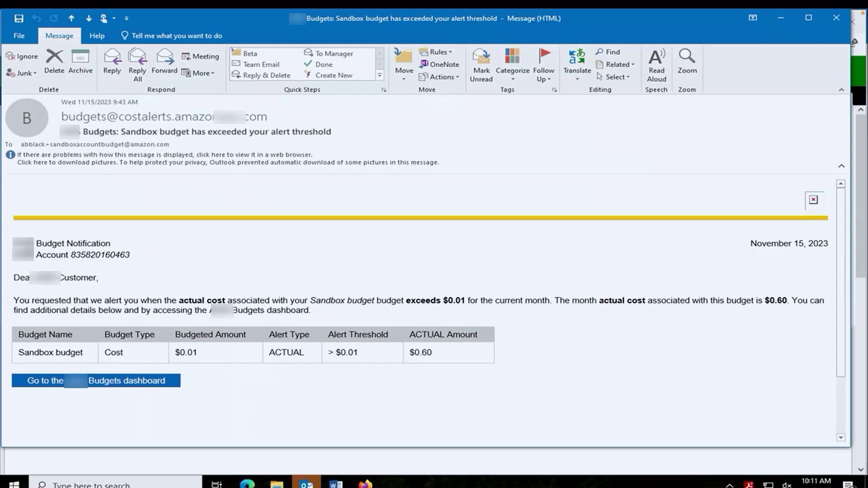Forward this email
Viewport: 868px width, 488px height.
(x=165, y=62)
